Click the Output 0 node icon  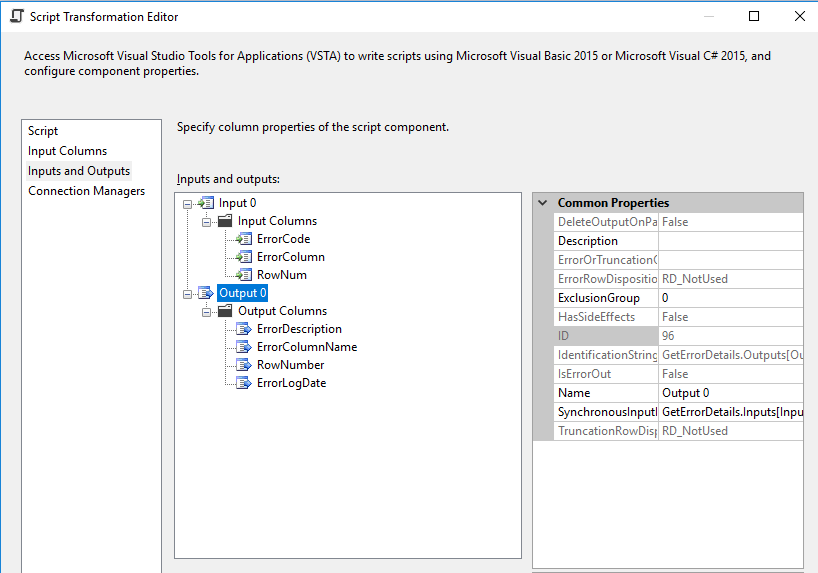[x=206, y=293]
